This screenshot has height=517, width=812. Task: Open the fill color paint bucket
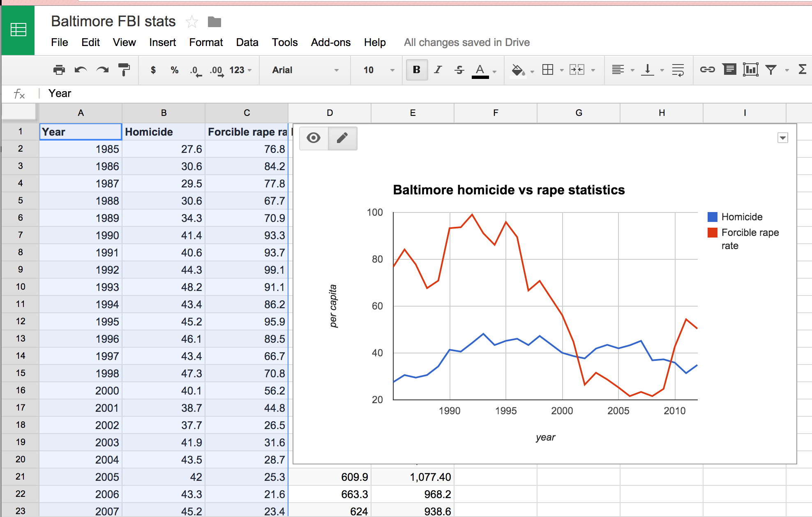518,70
